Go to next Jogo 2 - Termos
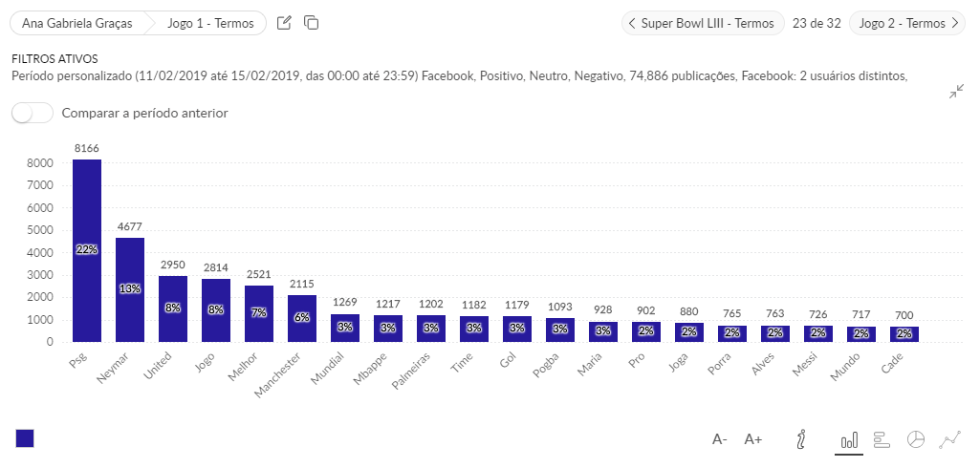Viewport: 980px width, 468px height. [908, 23]
